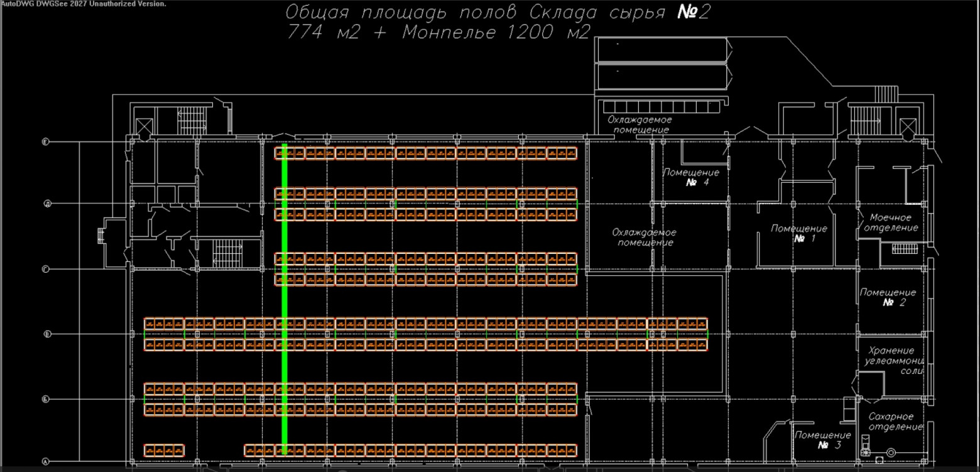Select the vertical green highlight bar
This screenshot has height=472, width=980.
tap(285, 299)
